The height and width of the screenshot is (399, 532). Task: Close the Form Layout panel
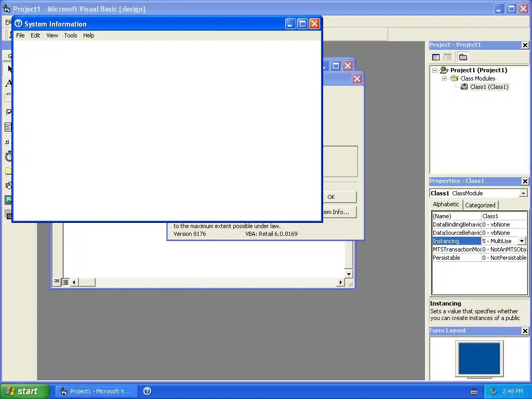525,331
